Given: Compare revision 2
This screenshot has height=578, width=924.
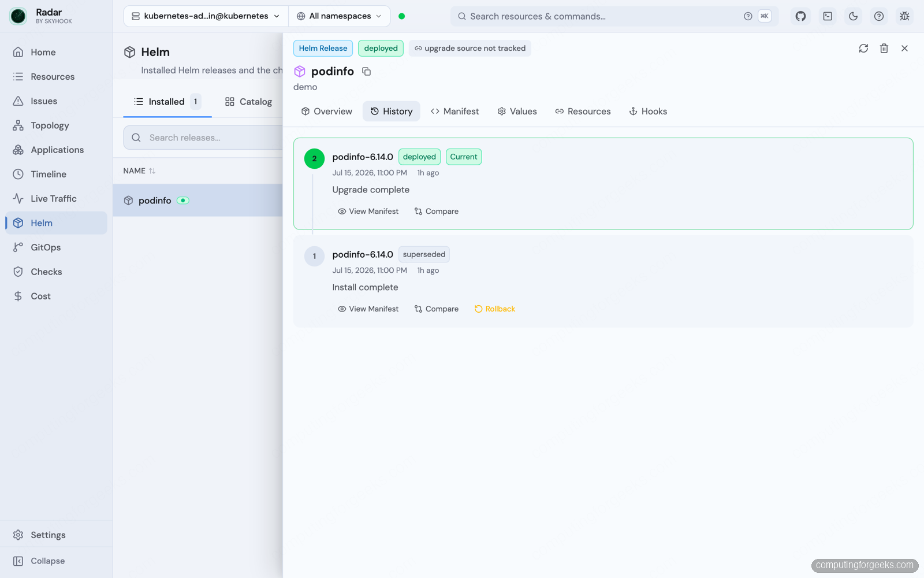Looking at the screenshot, I should pyautogui.click(x=437, y=212).
